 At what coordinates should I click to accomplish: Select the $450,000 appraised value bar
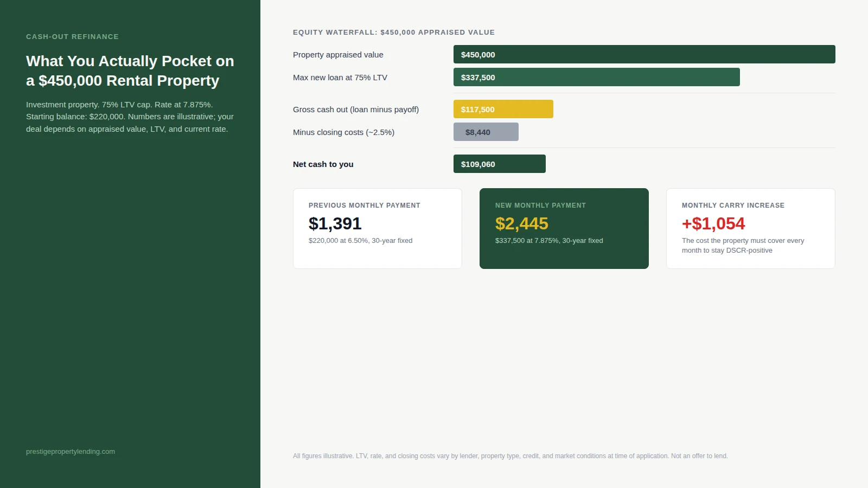[644, 54]
